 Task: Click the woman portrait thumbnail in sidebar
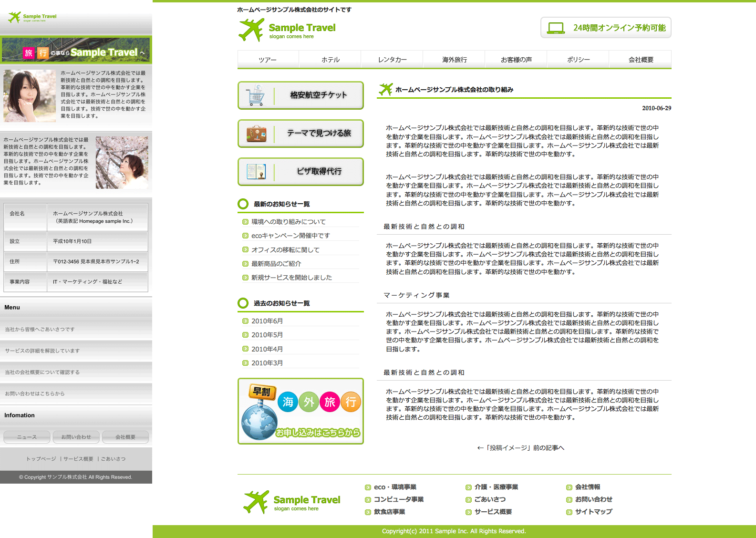click(30, 96)
